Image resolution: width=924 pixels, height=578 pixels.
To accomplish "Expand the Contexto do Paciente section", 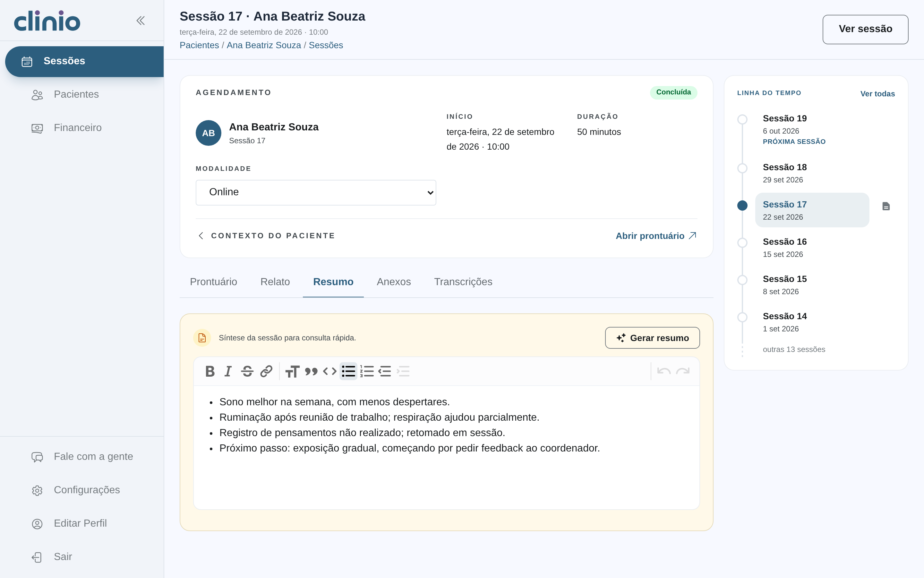I will tap(265, 236).
